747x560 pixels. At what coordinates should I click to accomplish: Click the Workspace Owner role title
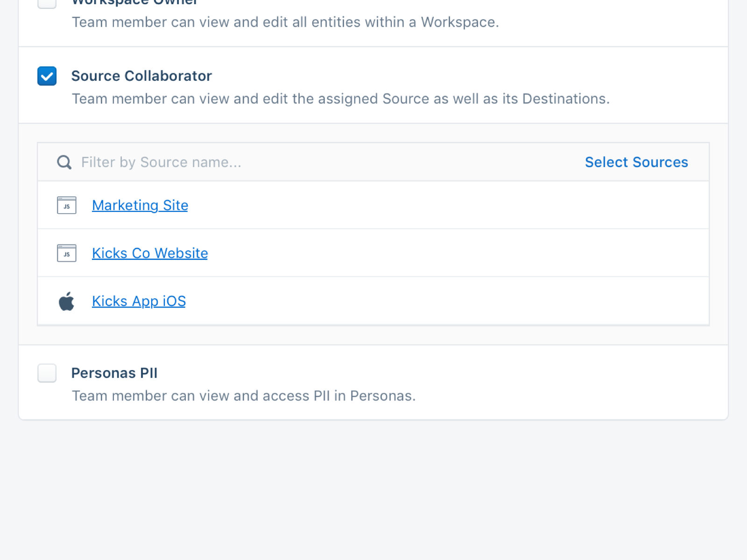134,2
